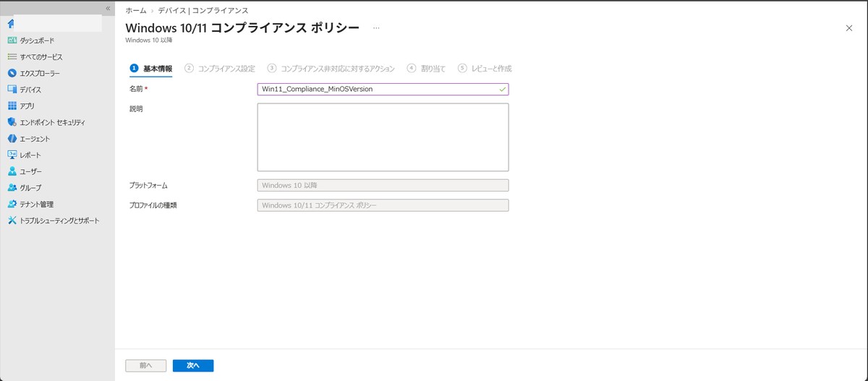Viewport: 868px width, 381px height.
Task: Open レビューと作成 step tab
Action: pos(485,69)
